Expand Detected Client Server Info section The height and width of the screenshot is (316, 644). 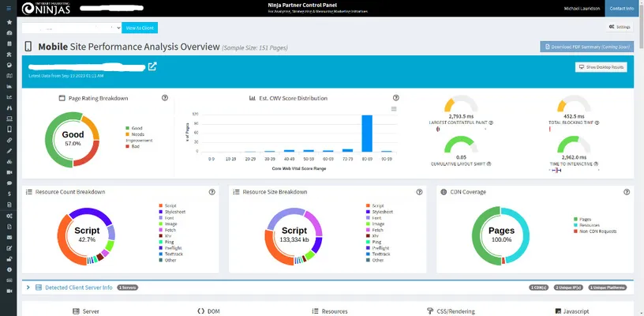[x=29, y=288]
